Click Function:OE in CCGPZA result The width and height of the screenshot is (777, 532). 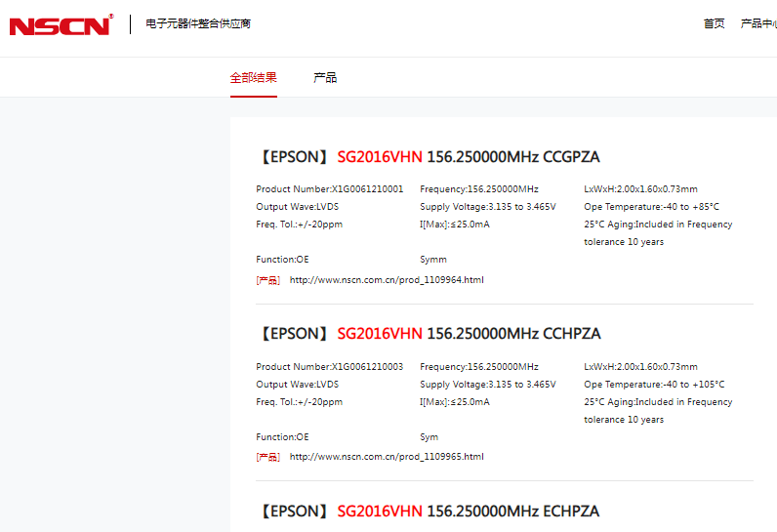[x=282, y=260]
